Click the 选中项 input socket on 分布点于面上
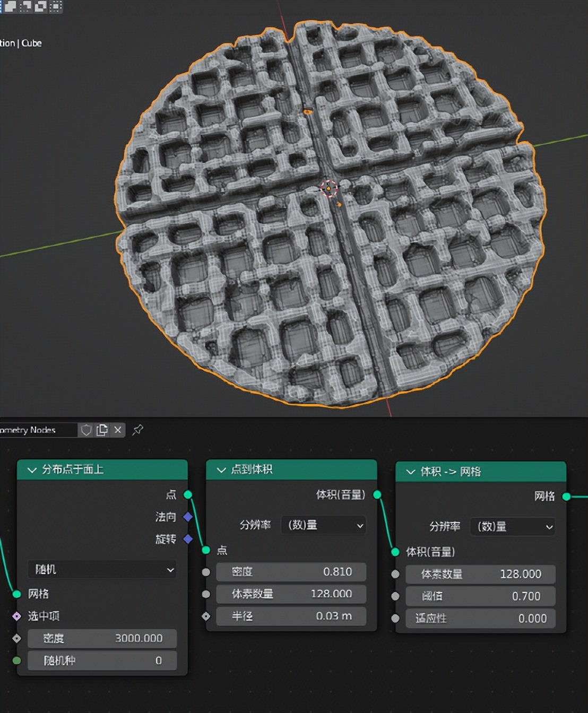This screenshot has width=588, height=713. point(16,616)
